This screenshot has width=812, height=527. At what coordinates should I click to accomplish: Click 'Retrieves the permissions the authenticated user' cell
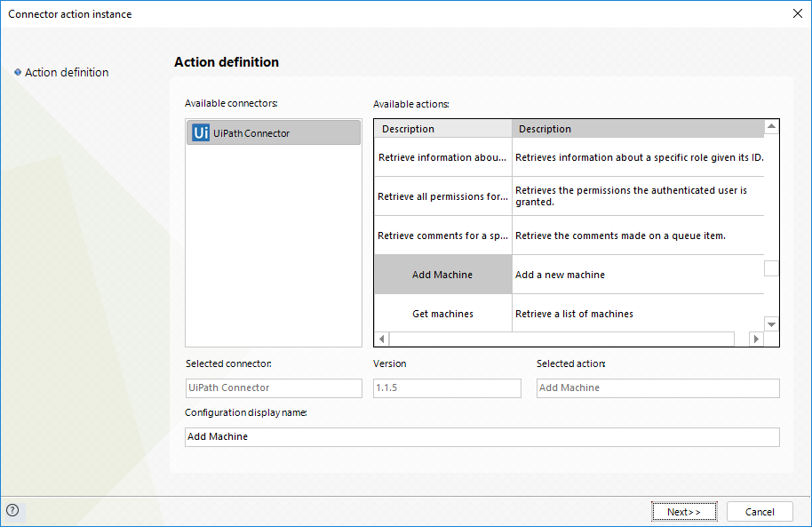(638, 196)
